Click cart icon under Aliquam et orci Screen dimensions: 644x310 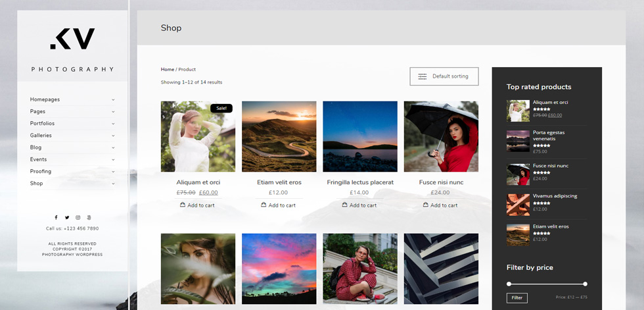click(x=183, y=205)
